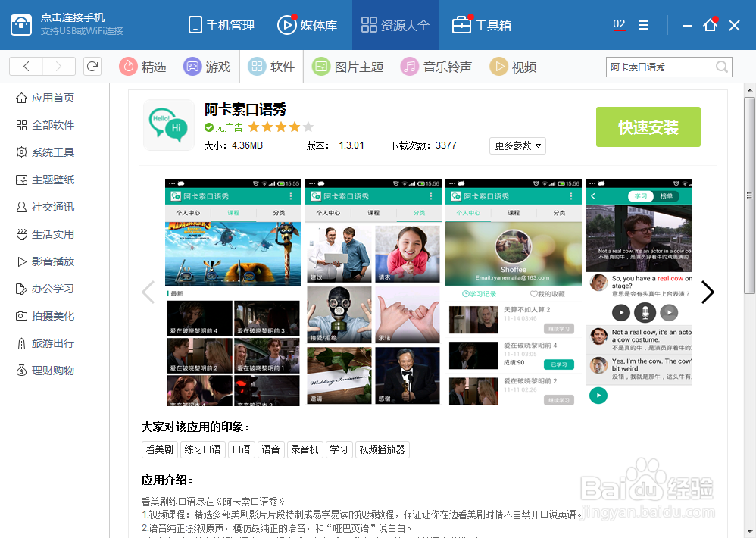Open the 手机管理 tab
Viewport: 756px width, 538px height.
tap(221, 25)
